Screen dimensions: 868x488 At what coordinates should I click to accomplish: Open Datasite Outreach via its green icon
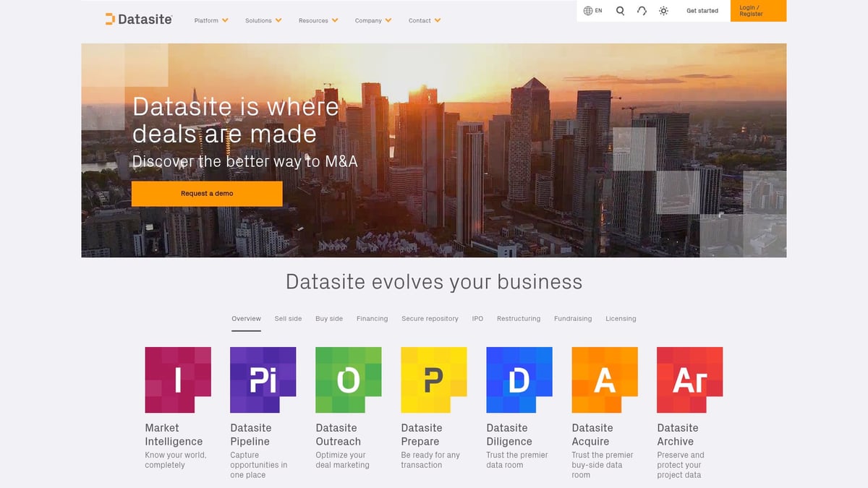348,377
